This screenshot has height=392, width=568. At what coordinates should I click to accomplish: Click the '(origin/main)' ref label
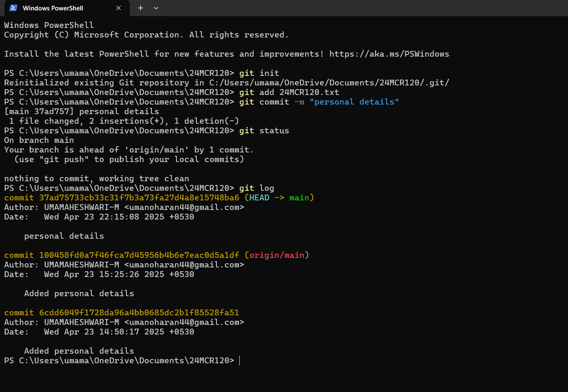(276, 255)
